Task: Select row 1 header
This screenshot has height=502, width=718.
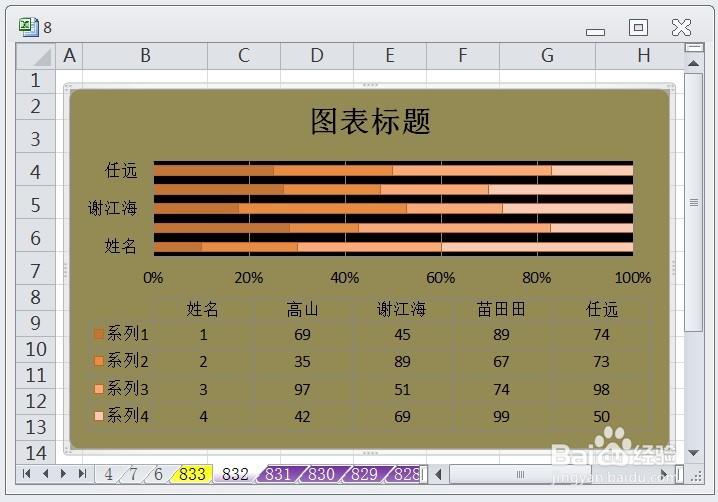Action: pyautogui.click(x=36, y=81)
